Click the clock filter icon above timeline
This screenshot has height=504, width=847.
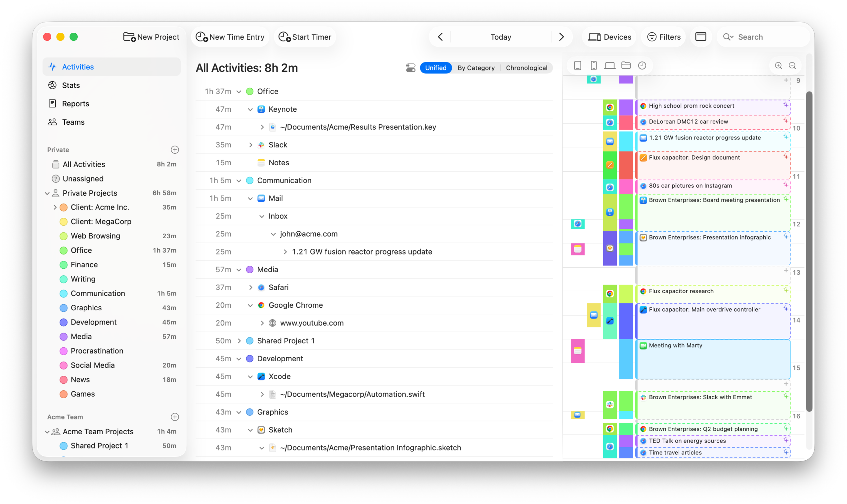point(642,65)
